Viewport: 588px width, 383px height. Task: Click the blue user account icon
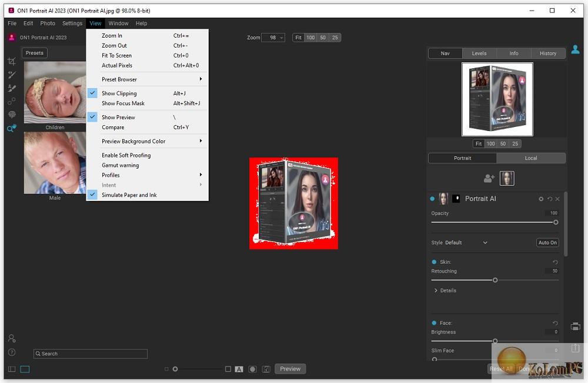coord(575,49)
